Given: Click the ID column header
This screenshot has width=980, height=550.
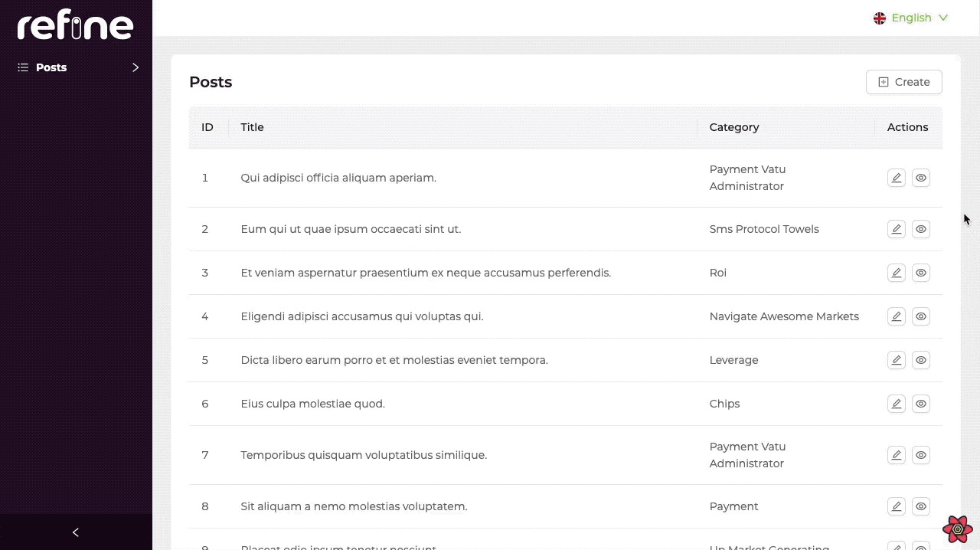Looking at the screenshot, I should point(207,127).
